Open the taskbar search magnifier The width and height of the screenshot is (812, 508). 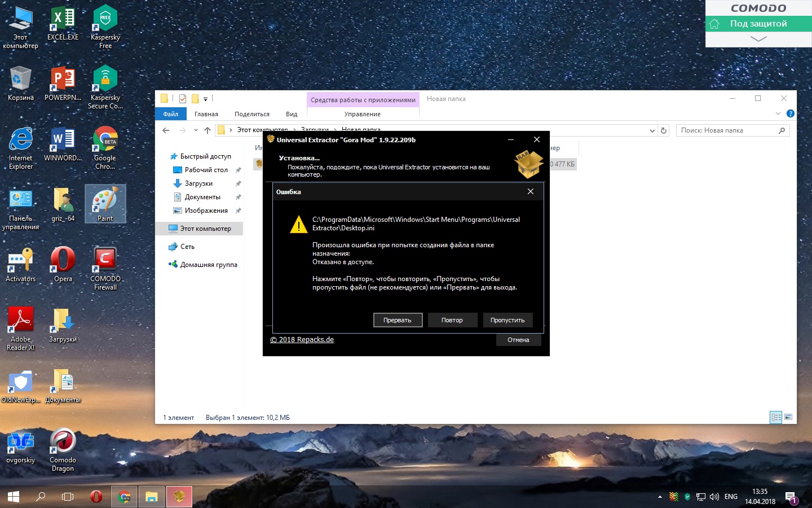[x=41, y=497]
